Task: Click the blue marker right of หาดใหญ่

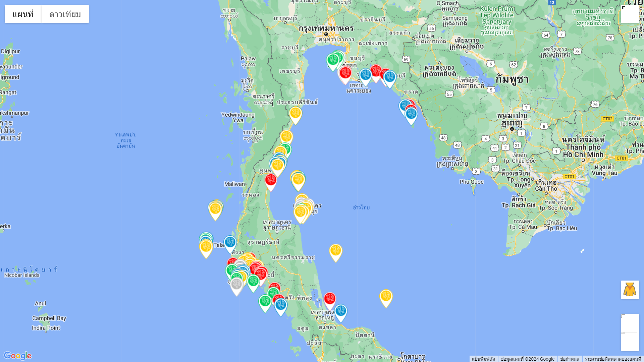Action: pos(341,312)
